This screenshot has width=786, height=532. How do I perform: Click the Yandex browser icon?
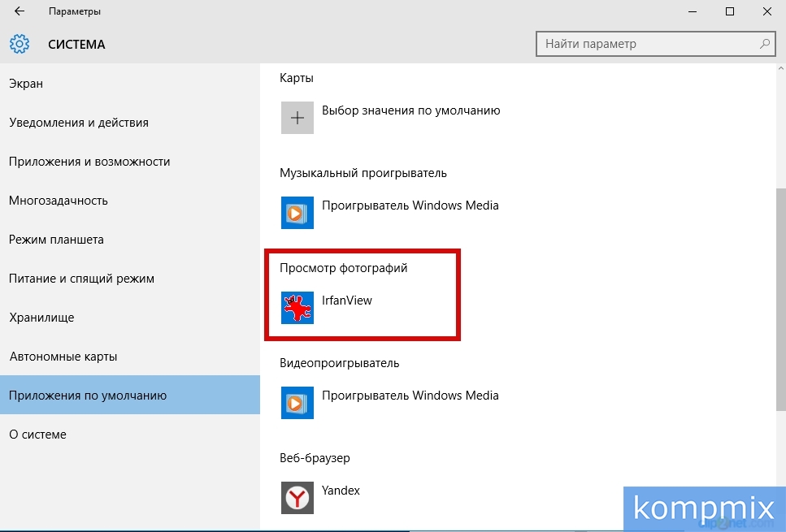tap(297, 497)
